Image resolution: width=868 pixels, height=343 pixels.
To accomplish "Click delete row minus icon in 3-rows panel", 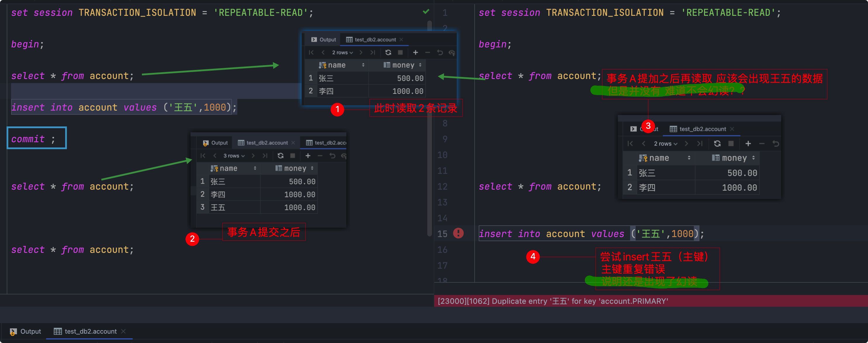I will [320, 155].
